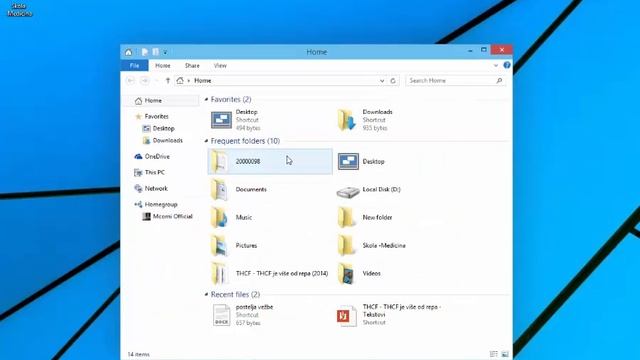Expand the address path arrow before Home

pos(189,81)
